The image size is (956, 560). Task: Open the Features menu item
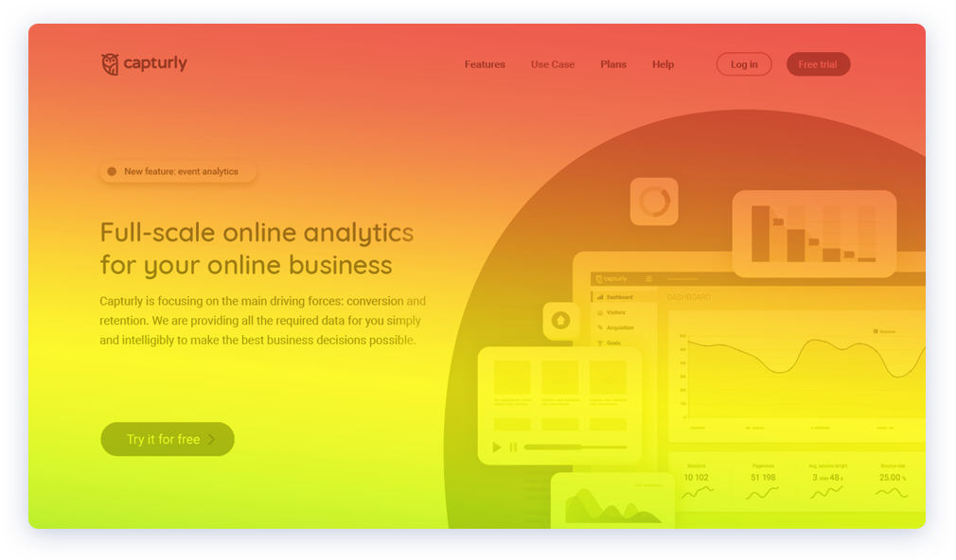pyautogui.click(x=485, y=64)
